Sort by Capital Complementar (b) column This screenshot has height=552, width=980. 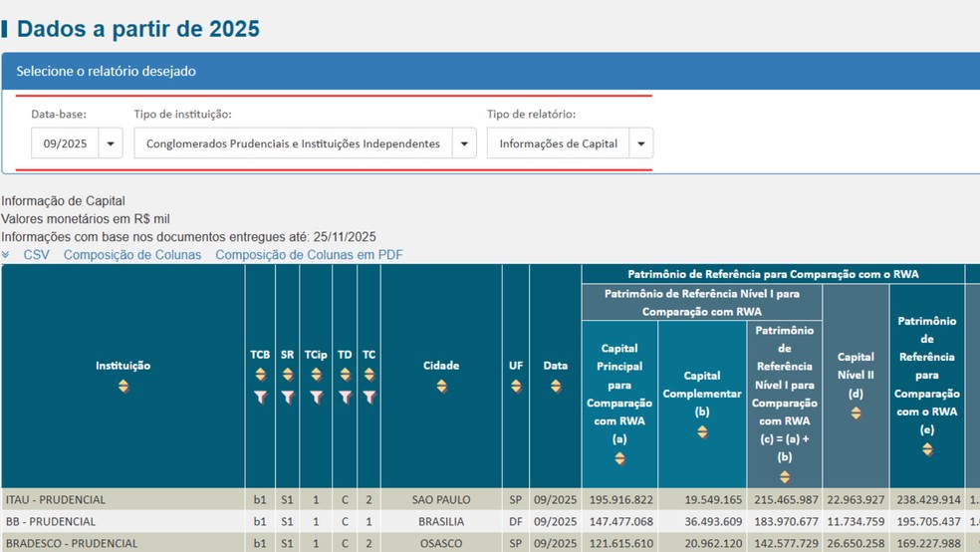click(702, 431)
